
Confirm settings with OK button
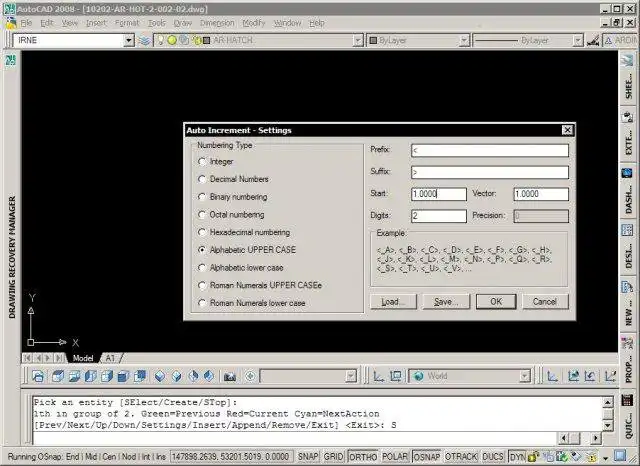click(496, 302)
